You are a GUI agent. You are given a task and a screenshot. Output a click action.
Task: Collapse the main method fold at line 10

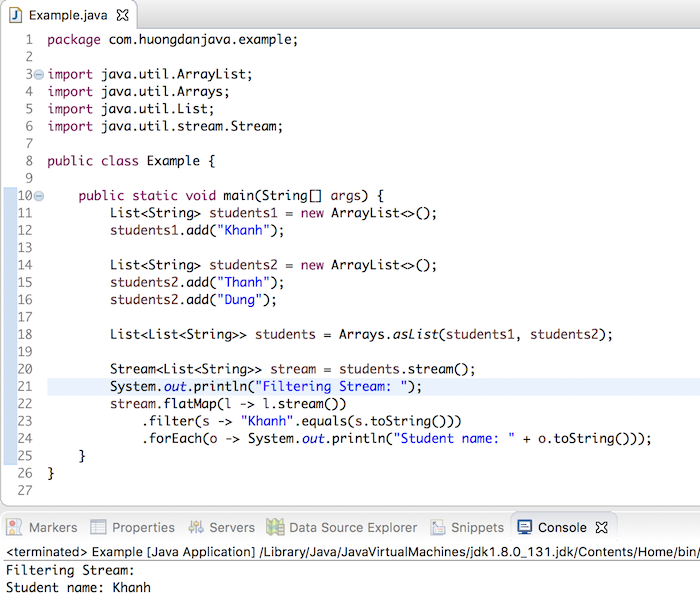point(39,196)
